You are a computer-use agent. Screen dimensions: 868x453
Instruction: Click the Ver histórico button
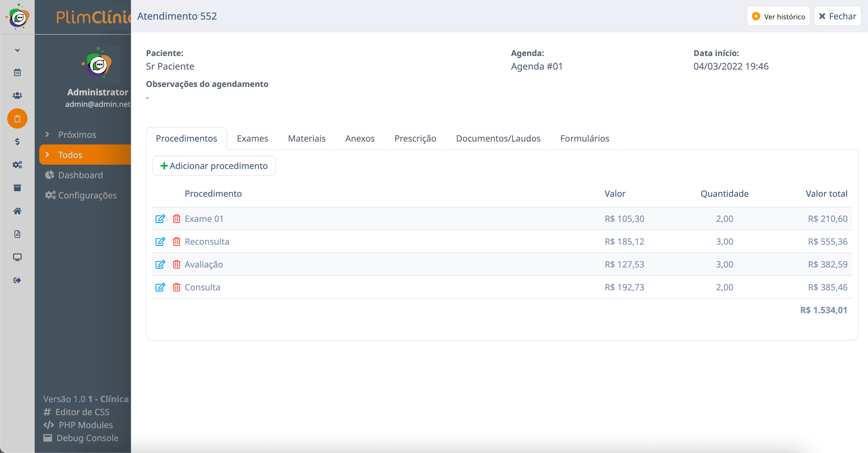(x=778, y=16)
